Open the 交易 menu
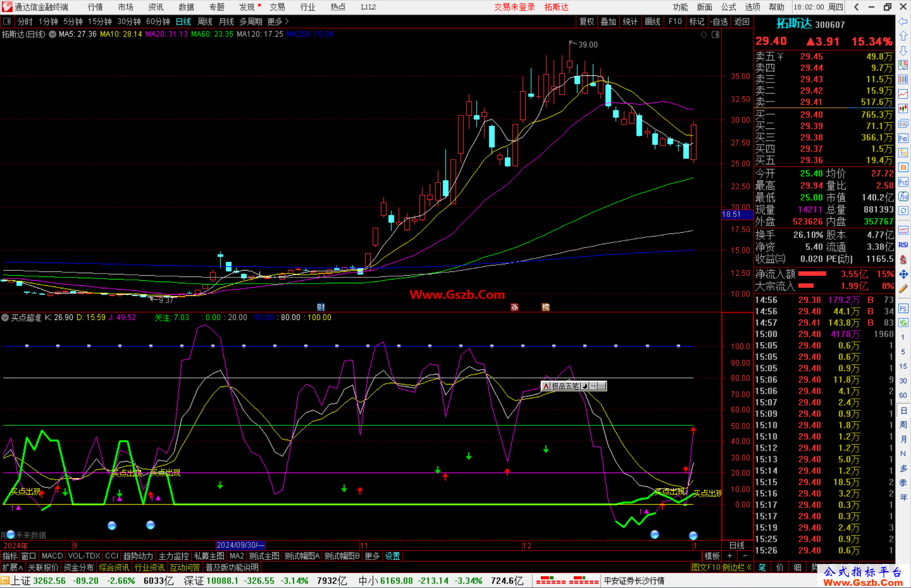This screenshot has height=588, width=911. [x=278, y=7]
